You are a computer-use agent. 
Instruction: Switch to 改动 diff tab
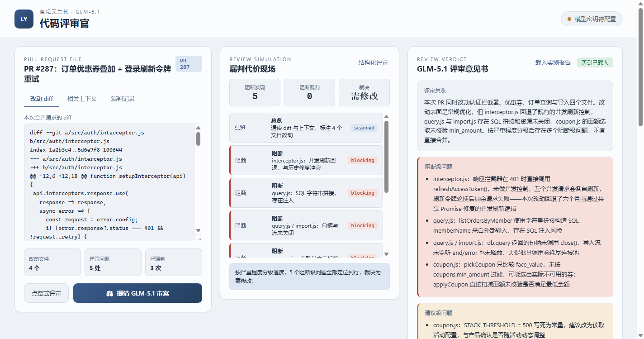42,99
